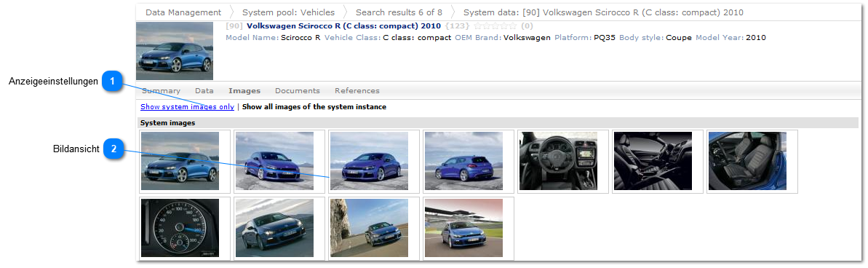Viewport: 868px width, 268px height.
Task: Click the System images section header
Action: tap(497, 123)
